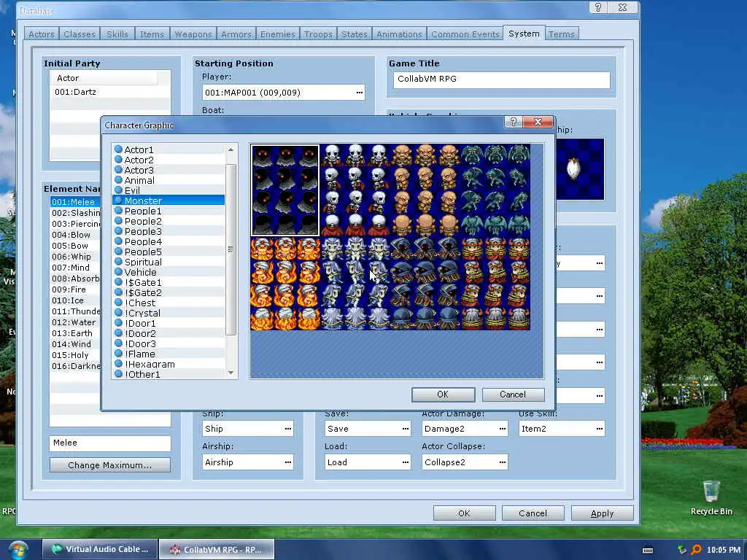The height and width of the screenshot is (560, 747).
Task: Switch to the Common Events tab
Action: pos(465,34)
